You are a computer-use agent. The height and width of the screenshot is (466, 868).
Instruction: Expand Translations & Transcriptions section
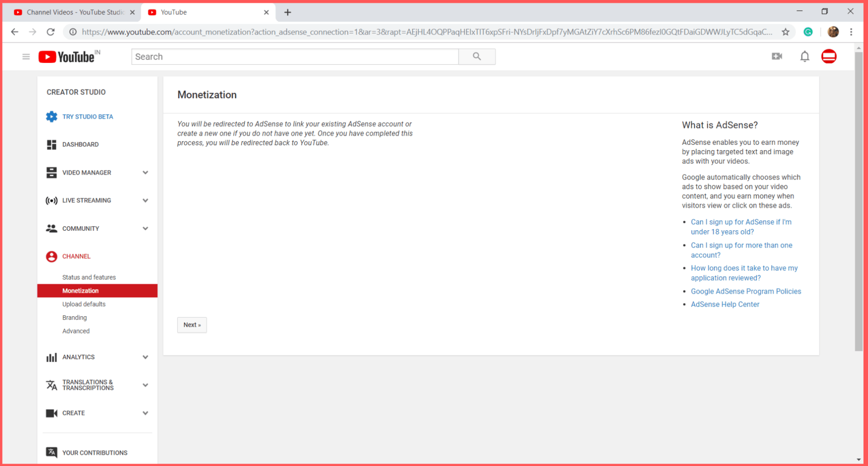coord(146,385)
